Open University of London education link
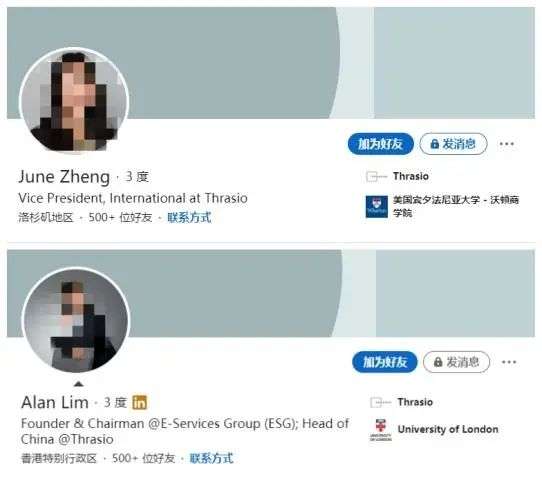542x486 pixels. click(448, 429)
